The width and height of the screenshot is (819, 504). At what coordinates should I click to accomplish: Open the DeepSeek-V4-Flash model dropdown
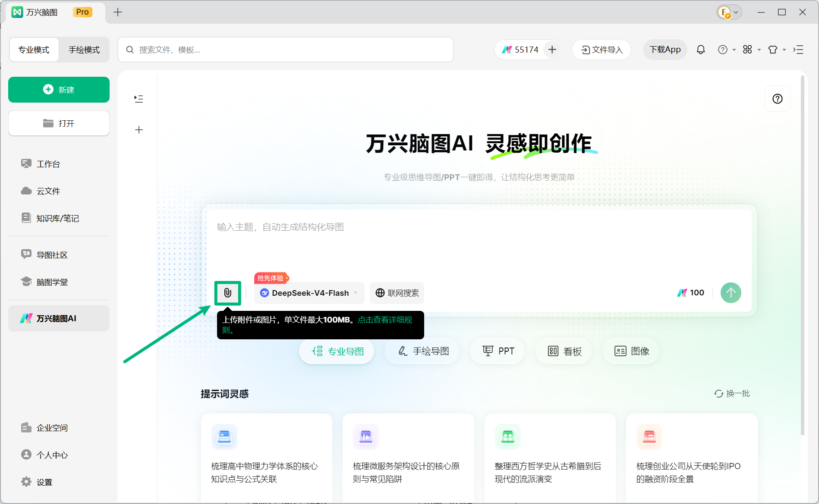tap(309, 293)
